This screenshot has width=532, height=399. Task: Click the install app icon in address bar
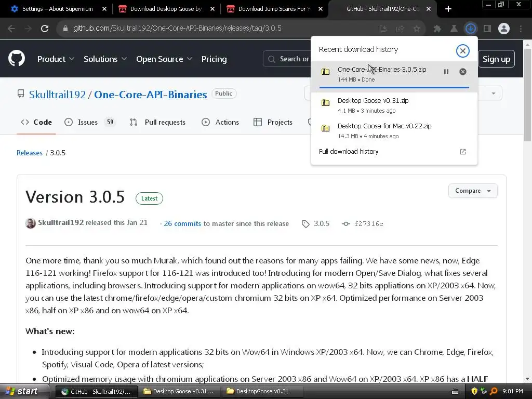(383, 29)
